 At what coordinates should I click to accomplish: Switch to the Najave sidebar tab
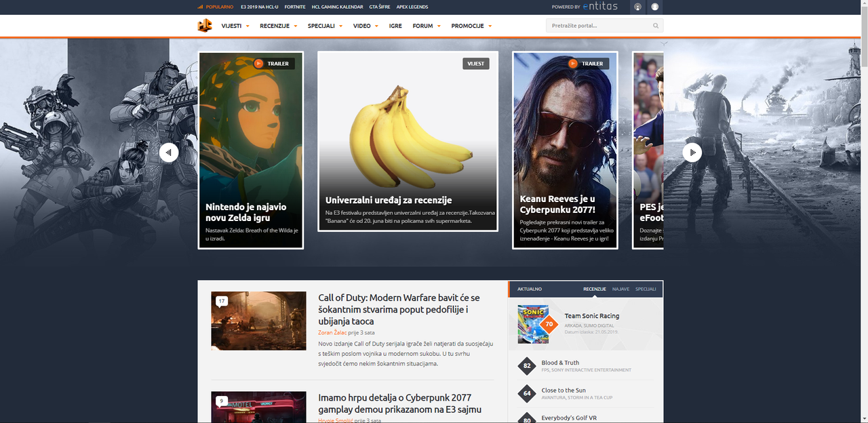pos(620,289)
